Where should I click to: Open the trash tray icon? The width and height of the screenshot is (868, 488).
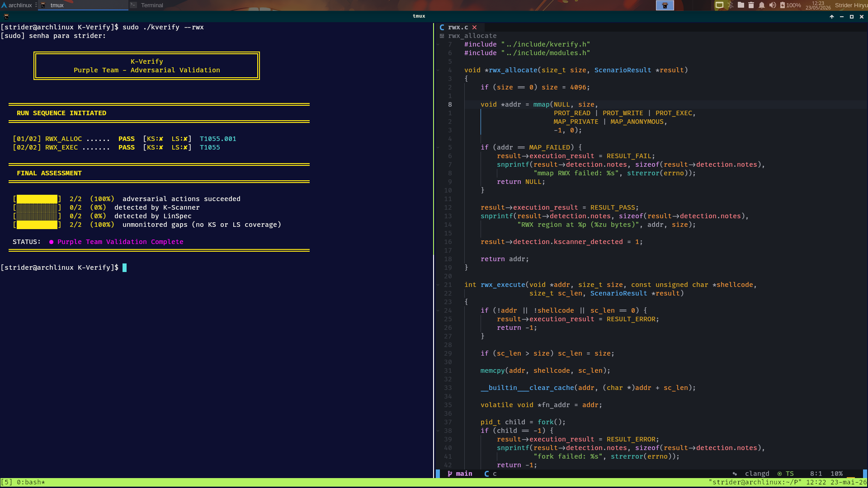pos(751,5)
